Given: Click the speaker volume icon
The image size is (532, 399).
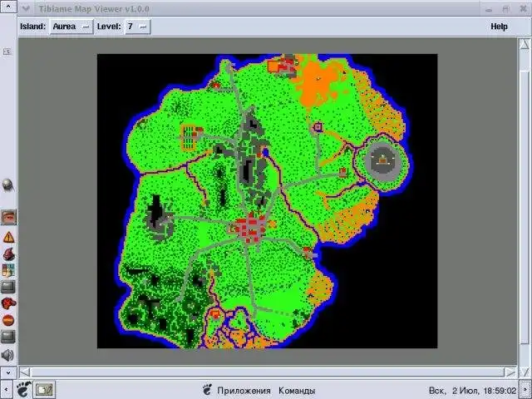Looking at the screenshot, I should point(7,355).
